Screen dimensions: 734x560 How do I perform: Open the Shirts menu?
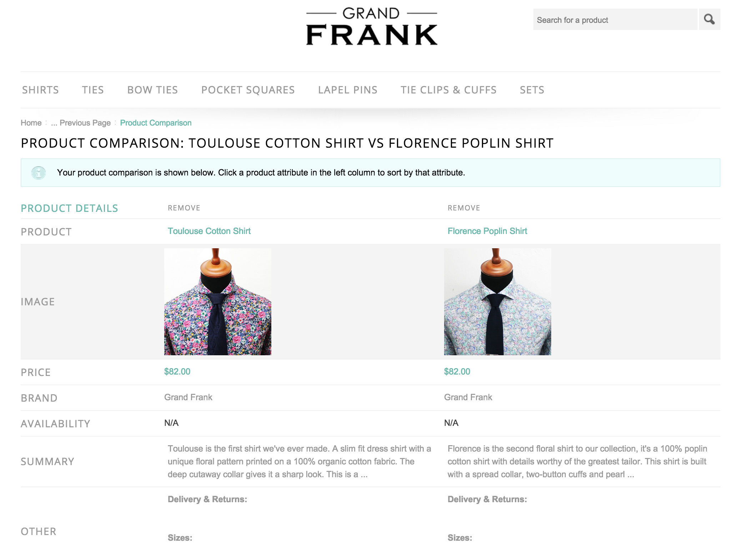pos(40,90)
